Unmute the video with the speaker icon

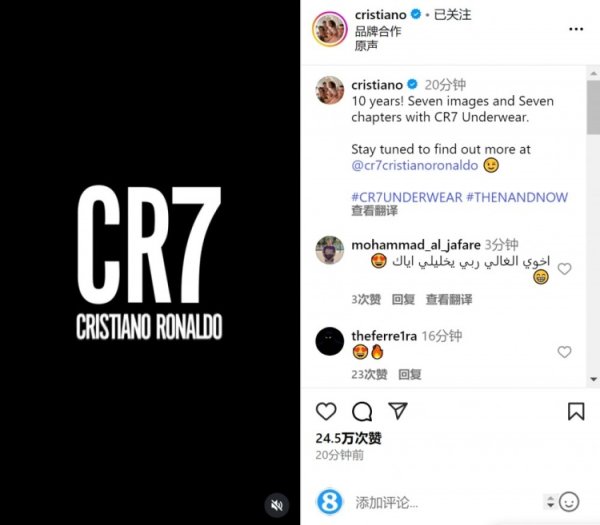[x=277, y=505]
